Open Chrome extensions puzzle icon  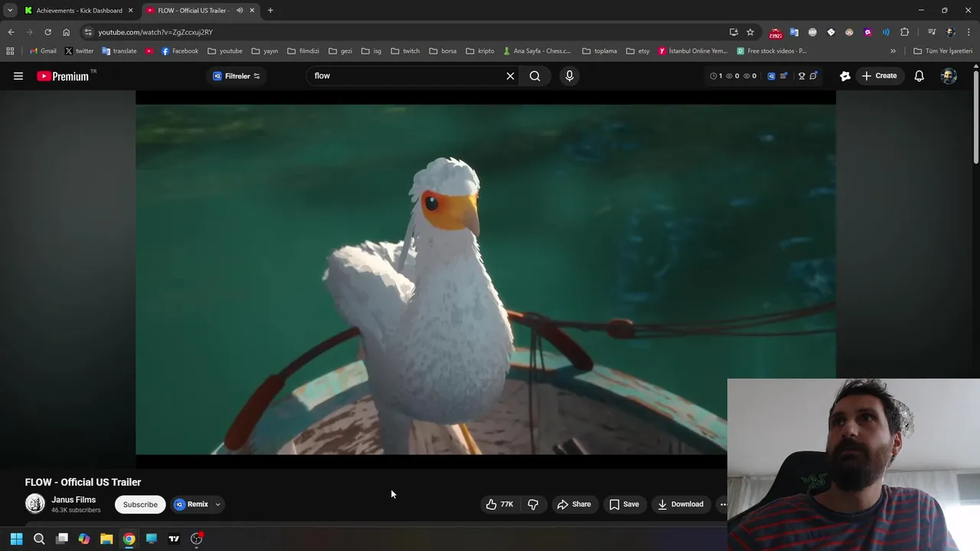(x=904, y=32)
